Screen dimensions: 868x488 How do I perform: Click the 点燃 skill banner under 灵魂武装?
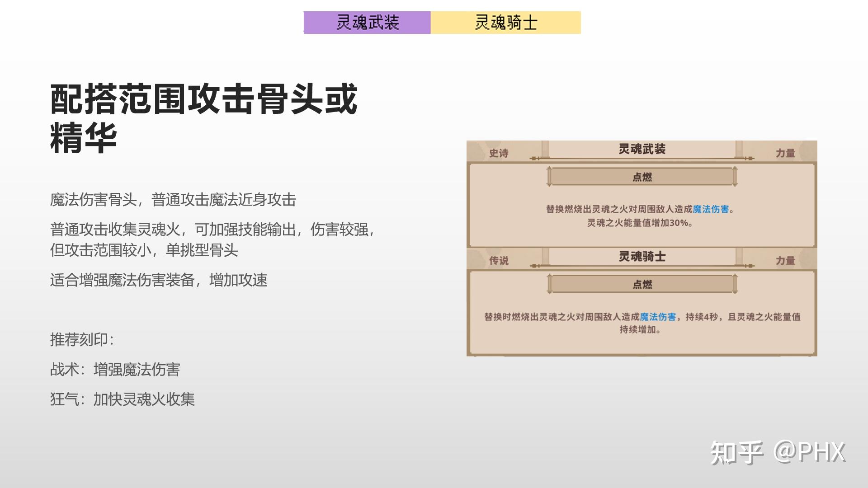pos(642,177)
